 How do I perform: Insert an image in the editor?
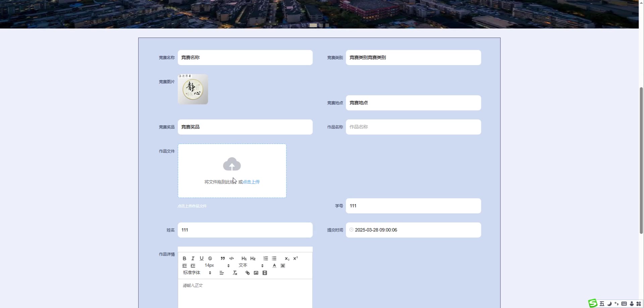(x=256, y=273)
